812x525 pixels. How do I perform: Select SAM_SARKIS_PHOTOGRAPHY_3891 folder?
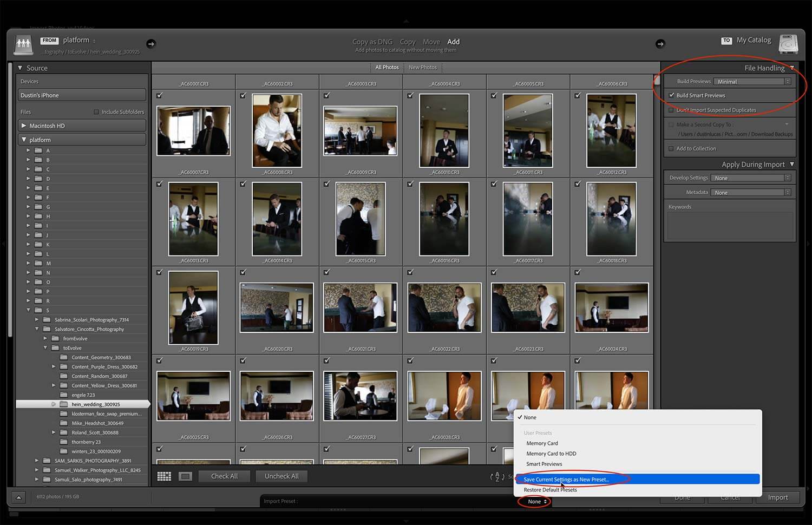(x=93, y=461)
